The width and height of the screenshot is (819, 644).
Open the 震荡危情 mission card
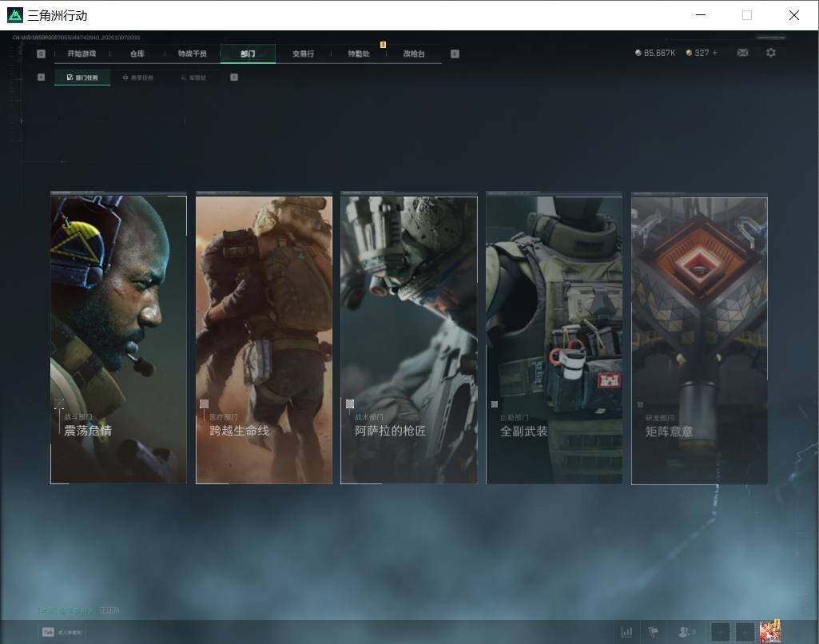[118, 339]
